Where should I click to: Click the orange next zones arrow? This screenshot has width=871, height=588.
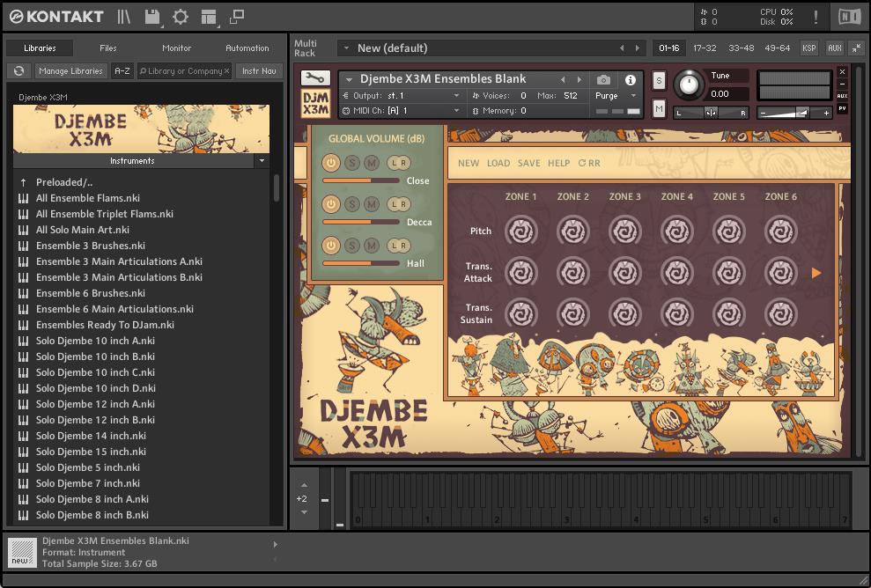(816, 273)
